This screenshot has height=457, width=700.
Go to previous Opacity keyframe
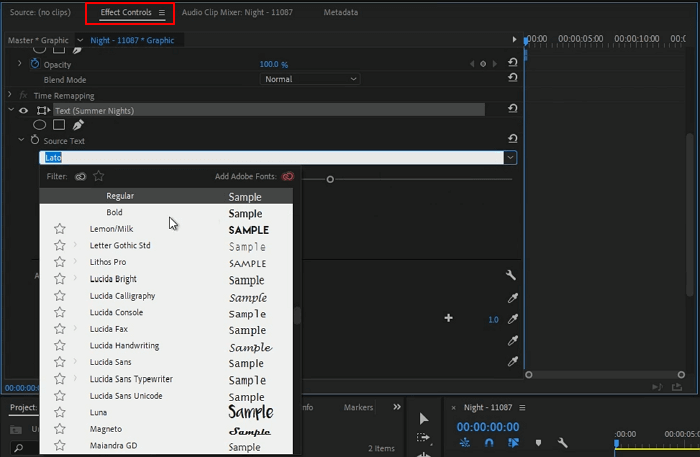tap(472, 64)
